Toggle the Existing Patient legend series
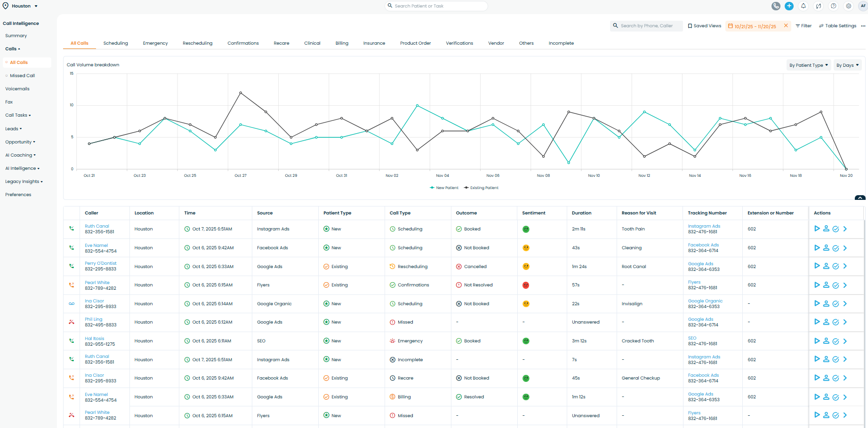The width and height of the screenshot is (868, 428). (481, 188)
